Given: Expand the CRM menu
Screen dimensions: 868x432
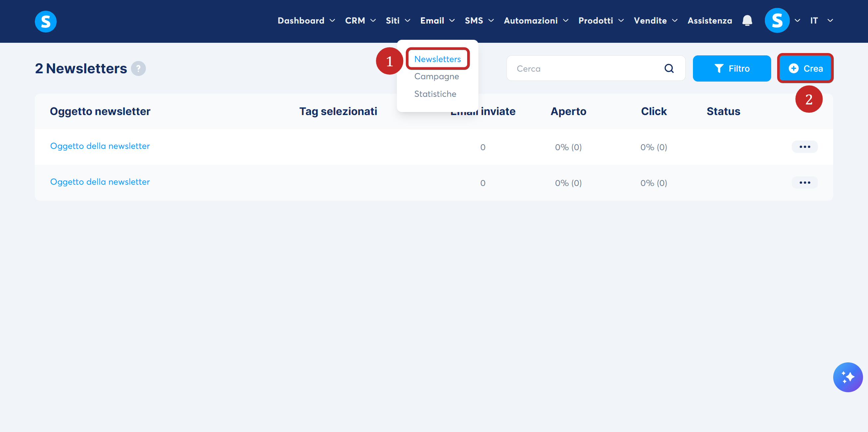Looking at the screenshot, I should click(x=360, y=21).
